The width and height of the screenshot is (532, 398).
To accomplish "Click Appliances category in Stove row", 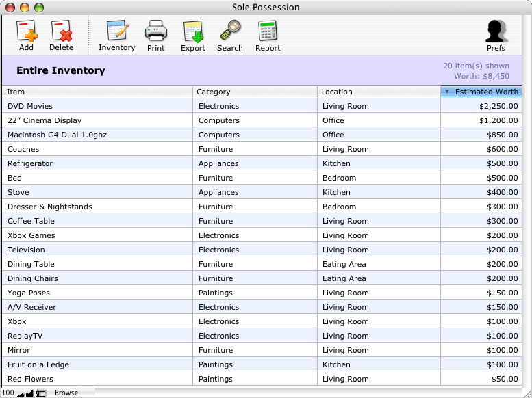I will coord(218,193).
